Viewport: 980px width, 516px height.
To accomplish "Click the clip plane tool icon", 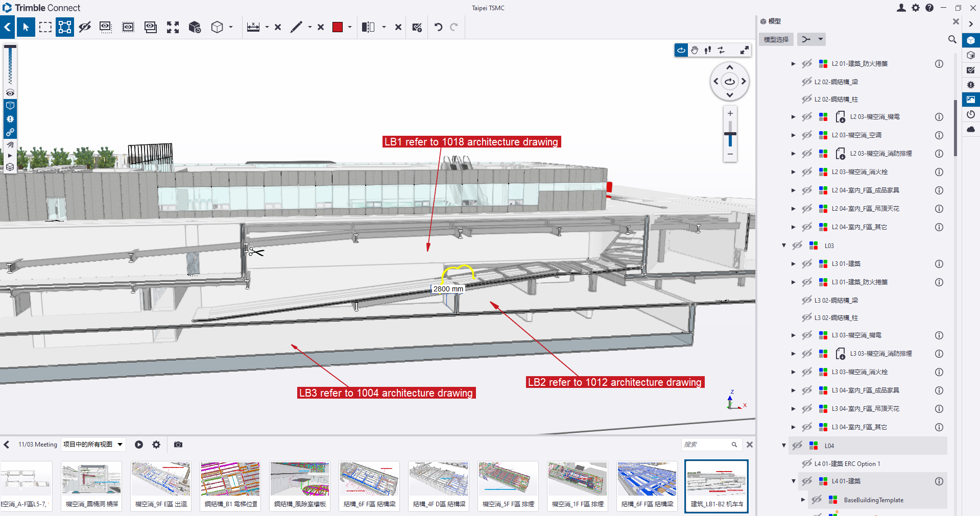I will pyautogui.click(x=368, y=27).
